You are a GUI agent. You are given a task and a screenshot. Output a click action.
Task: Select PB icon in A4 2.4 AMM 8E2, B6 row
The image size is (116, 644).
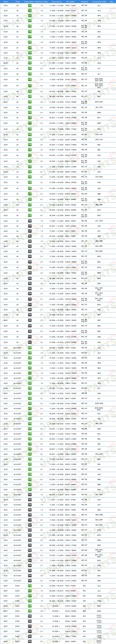(30, 113)
